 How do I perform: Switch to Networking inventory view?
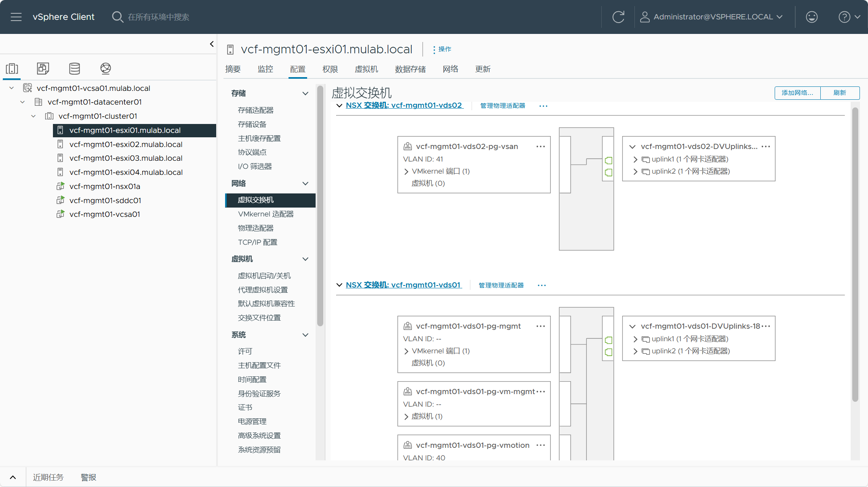tap(105, 68)
